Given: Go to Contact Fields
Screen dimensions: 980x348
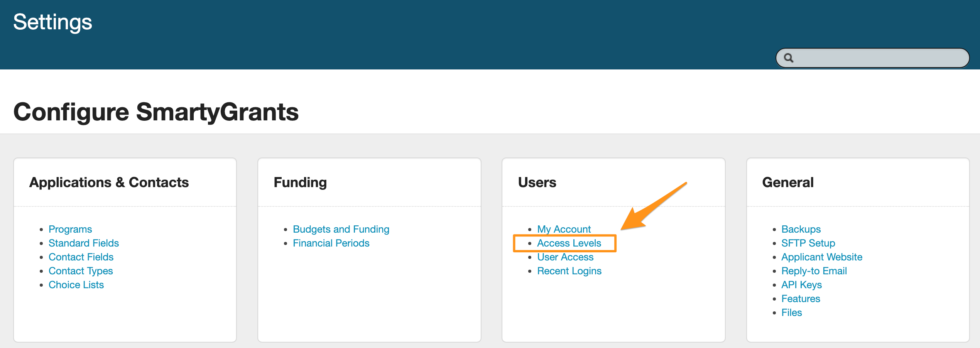Looking at the screenshot, I should click(81, 257).
